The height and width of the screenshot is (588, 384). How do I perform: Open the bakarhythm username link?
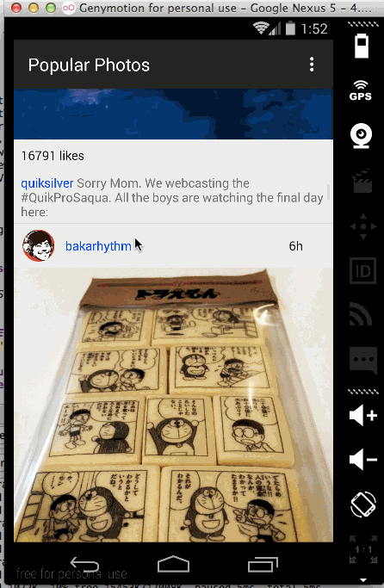pyautogui.click(x=98, y=246)
